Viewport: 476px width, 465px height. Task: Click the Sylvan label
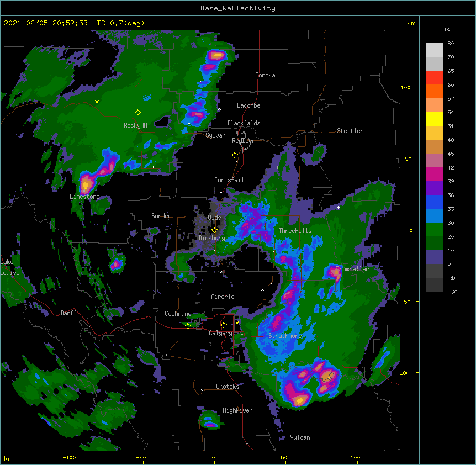[x=215, y=135]
